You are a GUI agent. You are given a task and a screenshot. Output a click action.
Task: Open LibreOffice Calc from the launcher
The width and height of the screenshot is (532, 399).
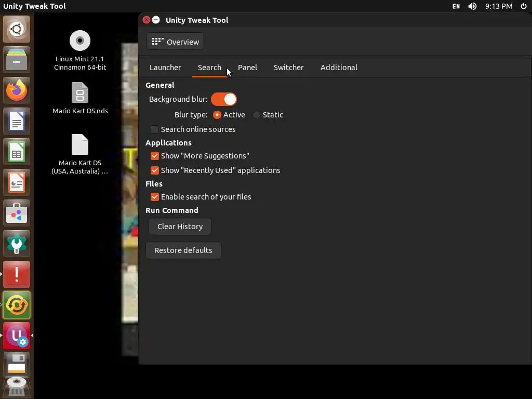[x=17, y=152]
